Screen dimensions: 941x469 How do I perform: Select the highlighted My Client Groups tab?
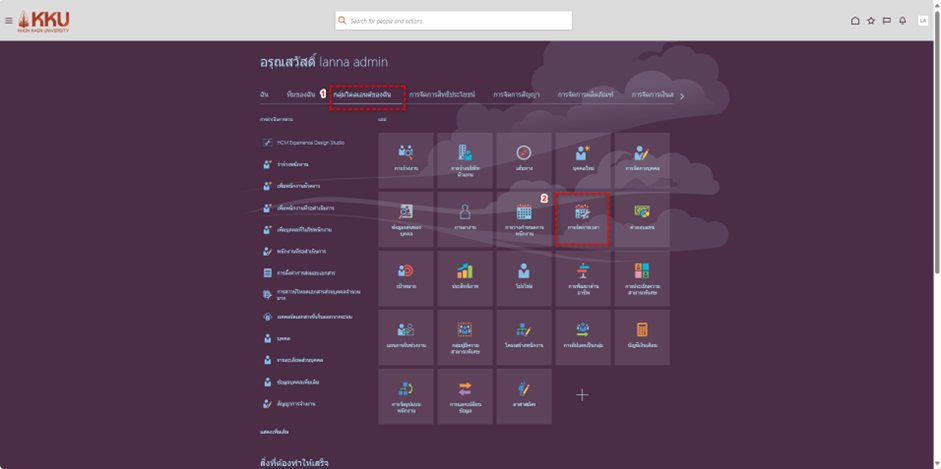pos(368,95)
